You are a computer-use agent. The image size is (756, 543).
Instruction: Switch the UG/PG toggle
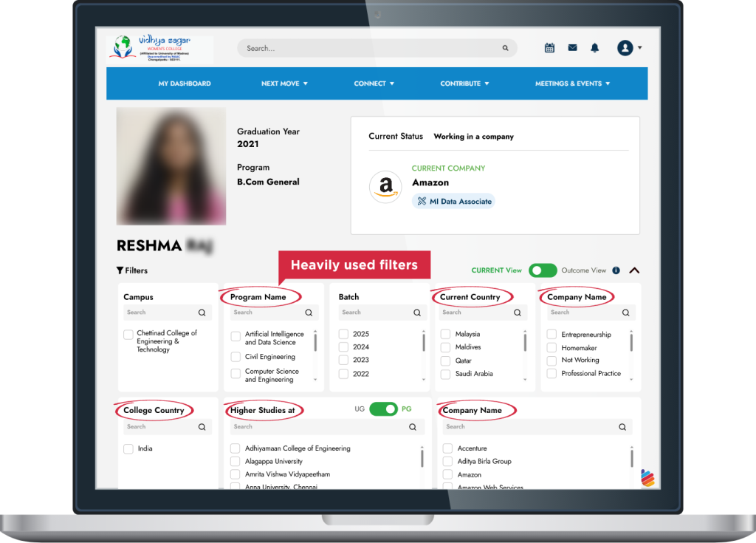tap(383, 409)
